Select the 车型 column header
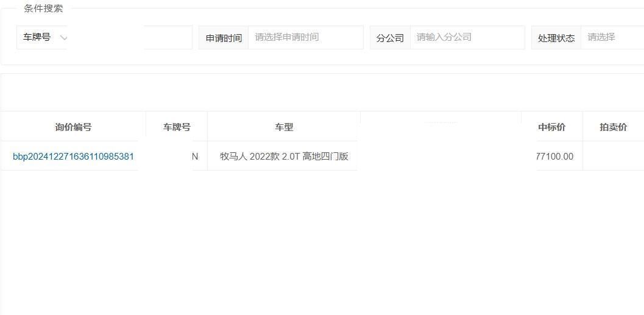 284,127
